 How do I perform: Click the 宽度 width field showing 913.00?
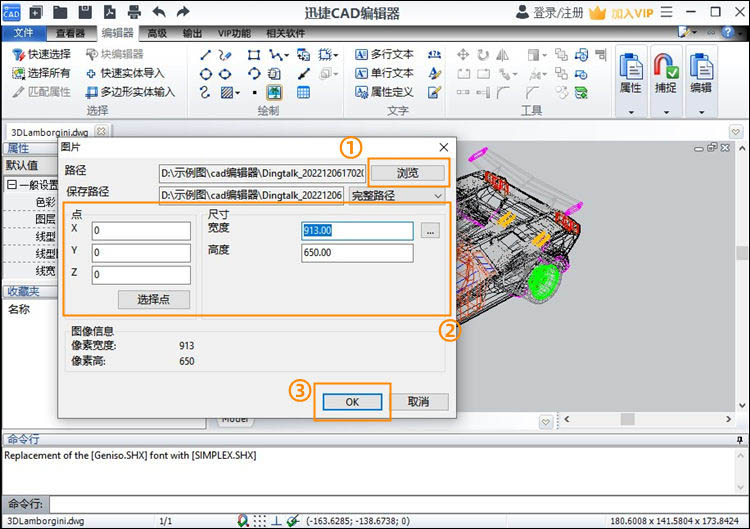click(357, 231)
